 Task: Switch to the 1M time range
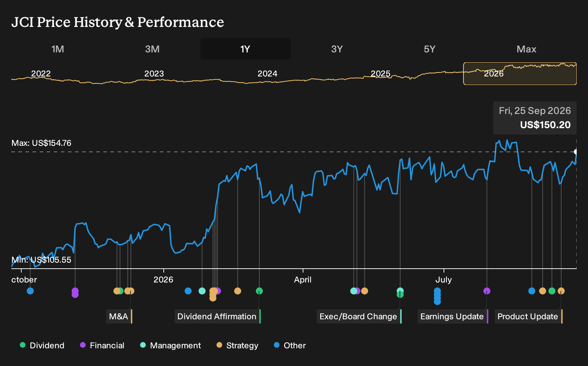pos(58,49)
